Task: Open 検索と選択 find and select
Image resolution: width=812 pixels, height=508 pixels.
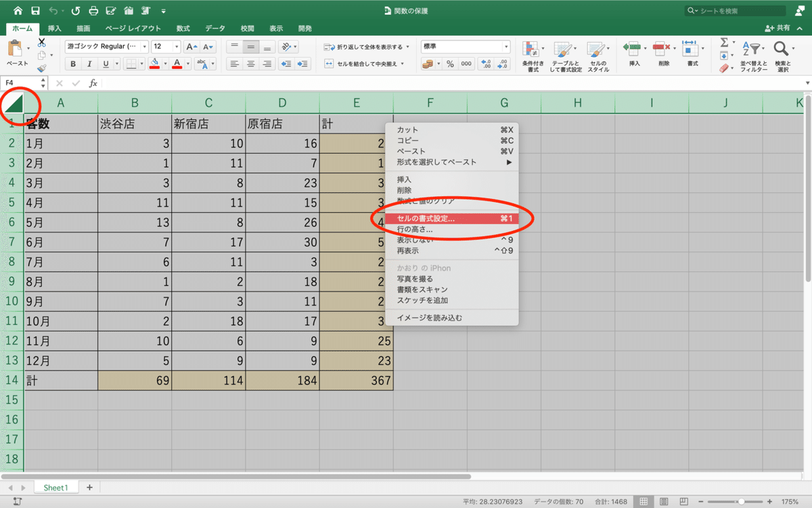Action: coord(783,56)
